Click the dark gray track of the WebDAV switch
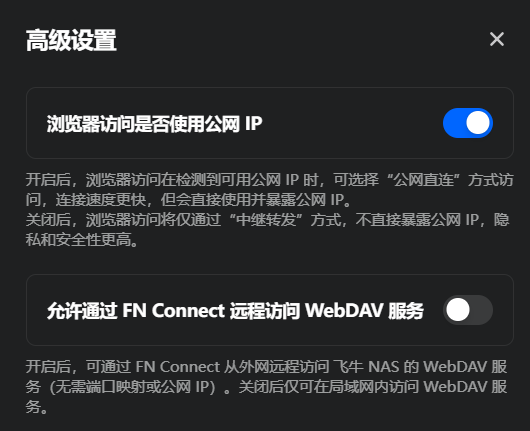The width and height of the screenshot is (530, 431). pyautogui.click(x=482, y=310)
